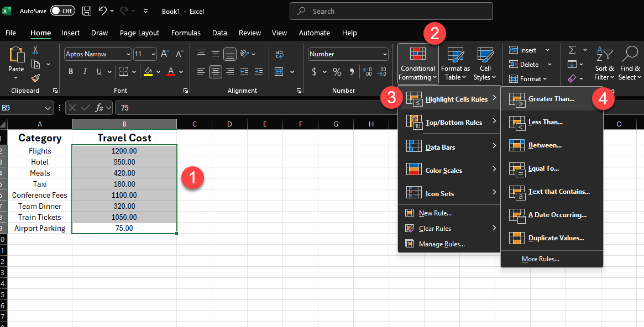
Task: Click the AutoSum icon
Action: 572,50
